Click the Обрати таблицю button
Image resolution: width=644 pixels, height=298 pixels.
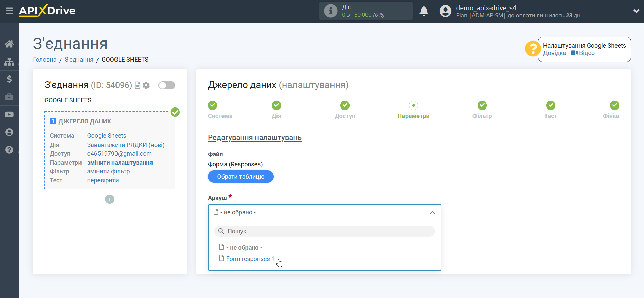[x=241, y=177]
